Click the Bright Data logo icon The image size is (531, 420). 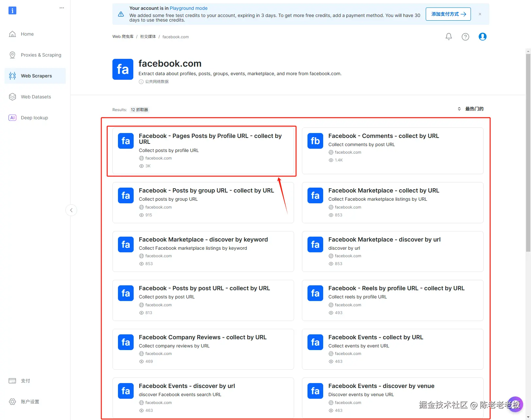(x=12, y=10)
